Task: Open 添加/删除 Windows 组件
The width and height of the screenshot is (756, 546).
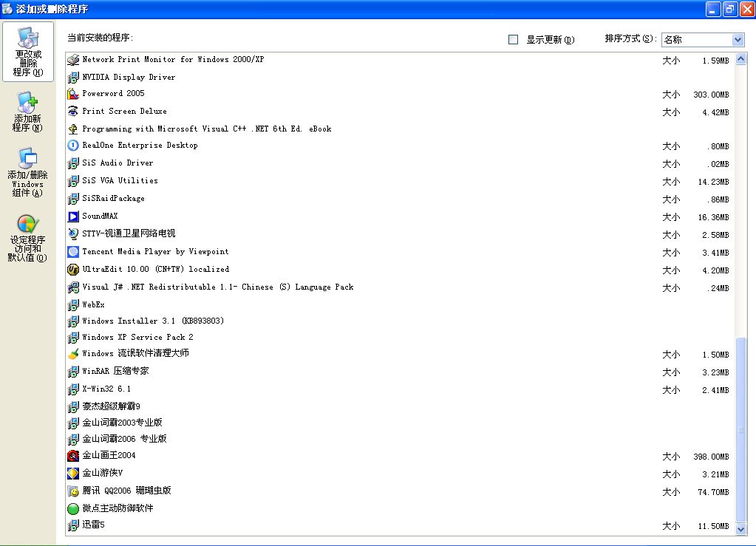Action: [27, 173]
